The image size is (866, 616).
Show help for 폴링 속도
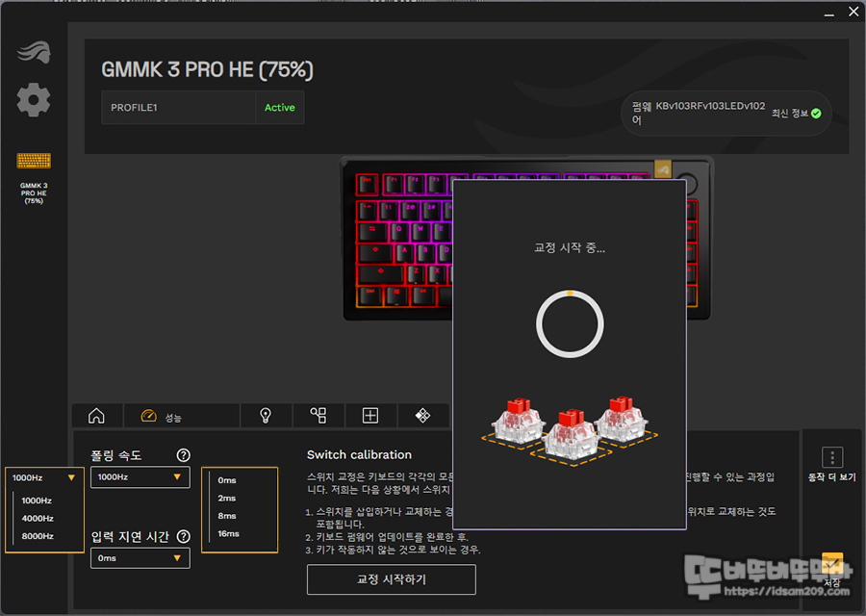pyautogui.click(x=184, y=455)
